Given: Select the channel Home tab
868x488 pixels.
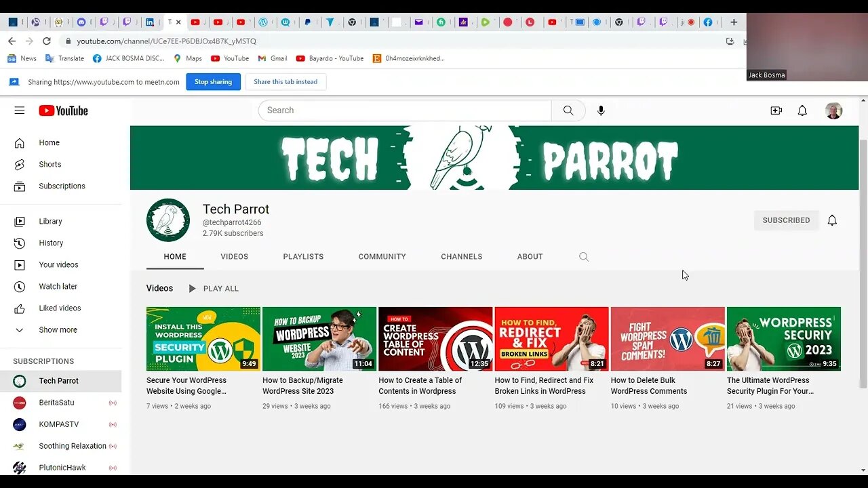Looking at the screenshot, I should [x=175, y=257].
